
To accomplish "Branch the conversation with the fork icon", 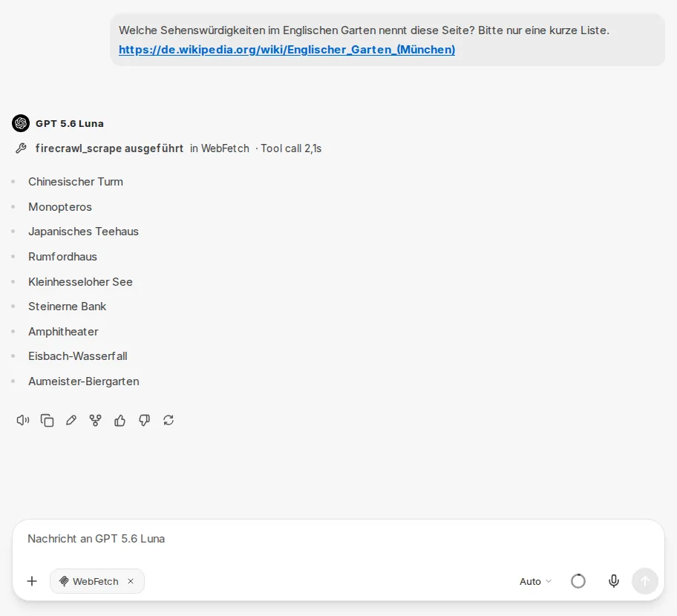I will point(96,420).
